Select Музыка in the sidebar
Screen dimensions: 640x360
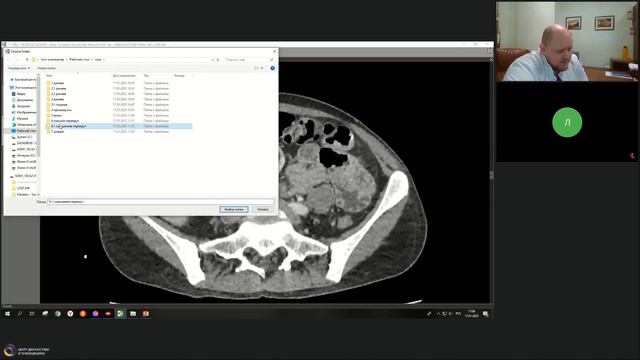(20, 118)
